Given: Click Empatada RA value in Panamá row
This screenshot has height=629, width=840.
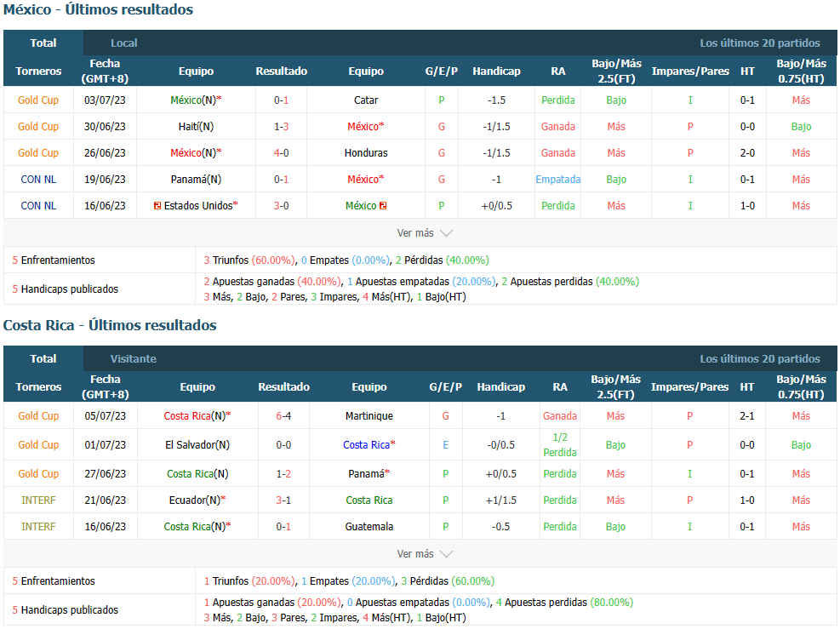Looking at the screenshot, I should click(557, 180).
